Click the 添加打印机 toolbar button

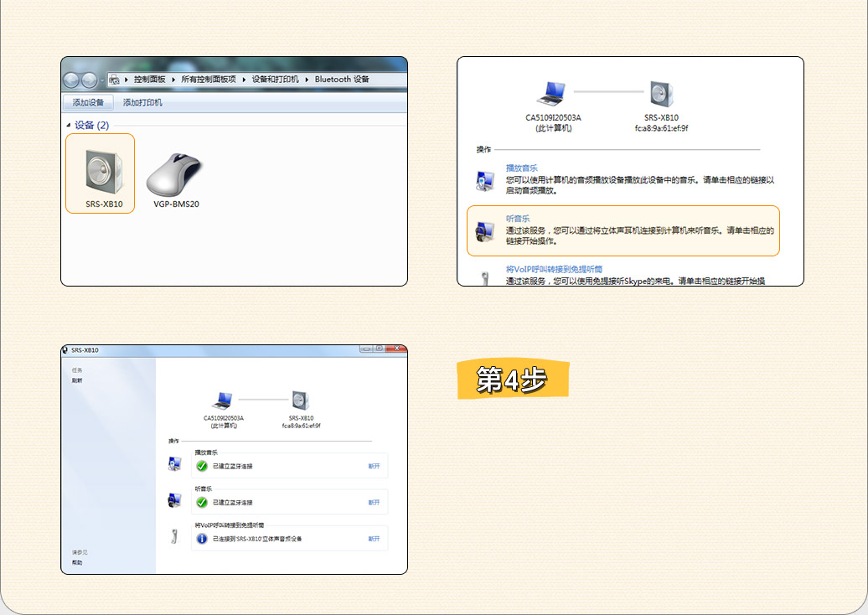142,102
